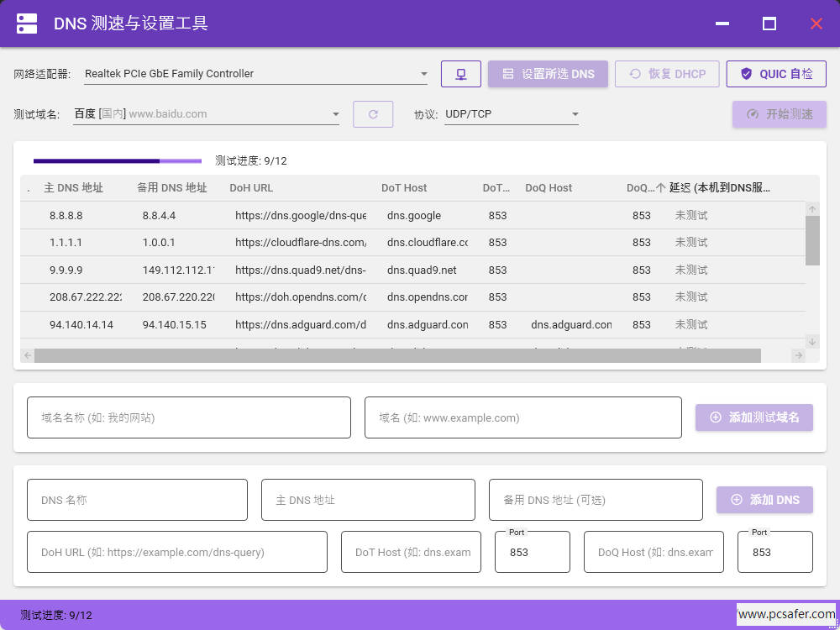Click the refresh icon next to test domain
The image size is (840, 630).
[373, 114]
